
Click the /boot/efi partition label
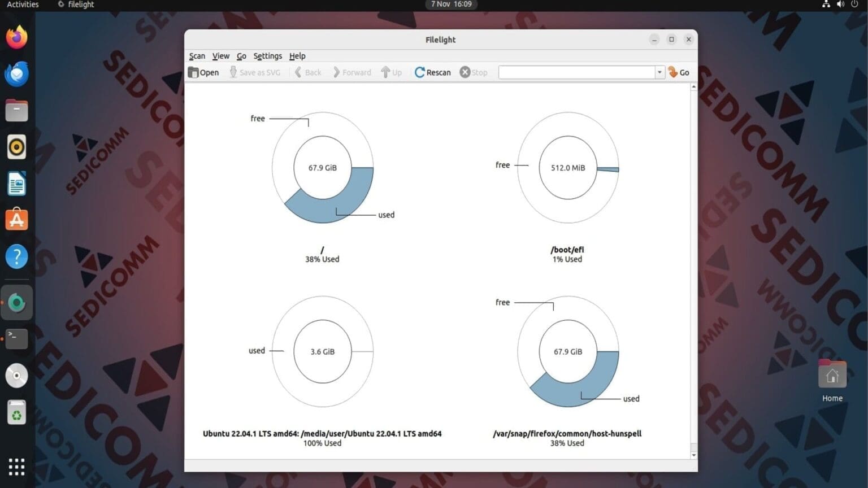[567, 250]
